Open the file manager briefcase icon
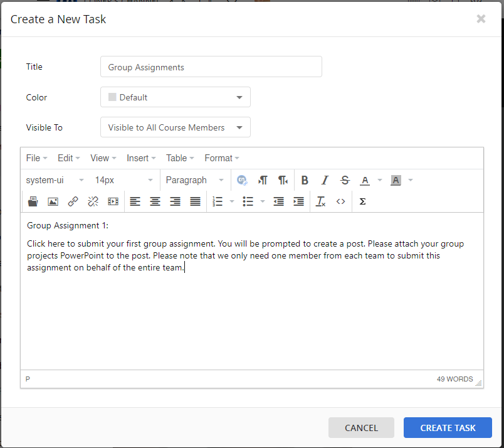 [x=33, y=201]
